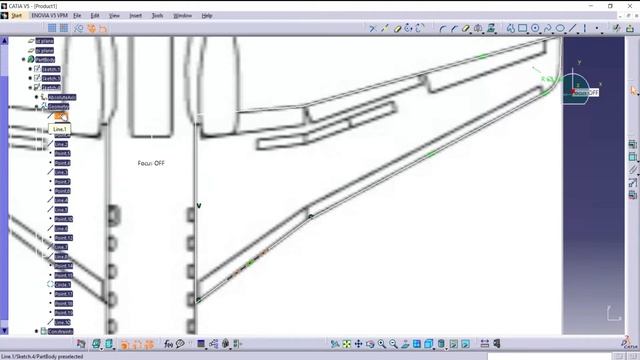
Task: Open the Edit menu
Action: [95, 16]
